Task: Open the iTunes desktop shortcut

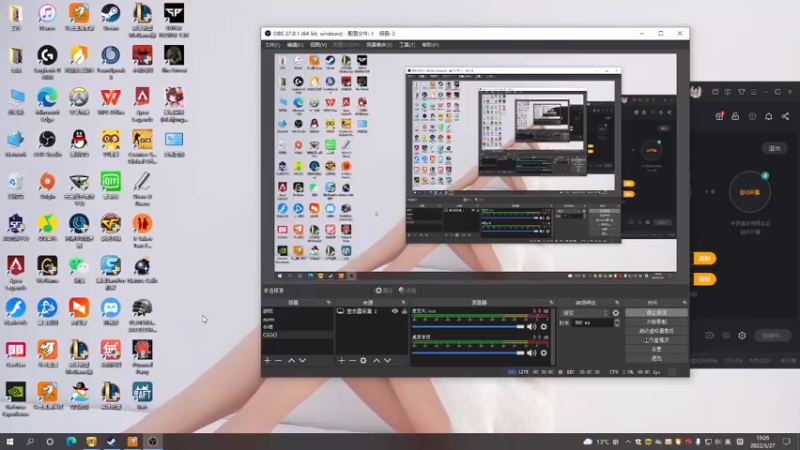Action: point(47,17)
